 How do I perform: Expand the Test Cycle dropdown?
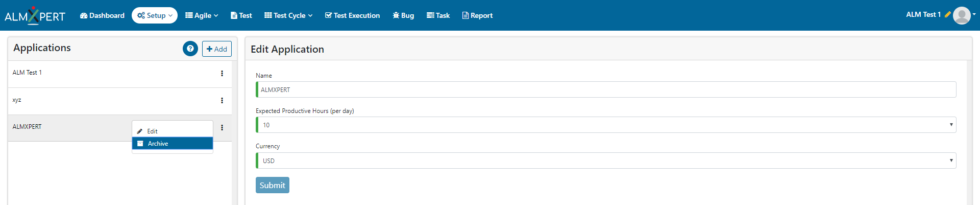pyautogui.click(x=288, y=15)
